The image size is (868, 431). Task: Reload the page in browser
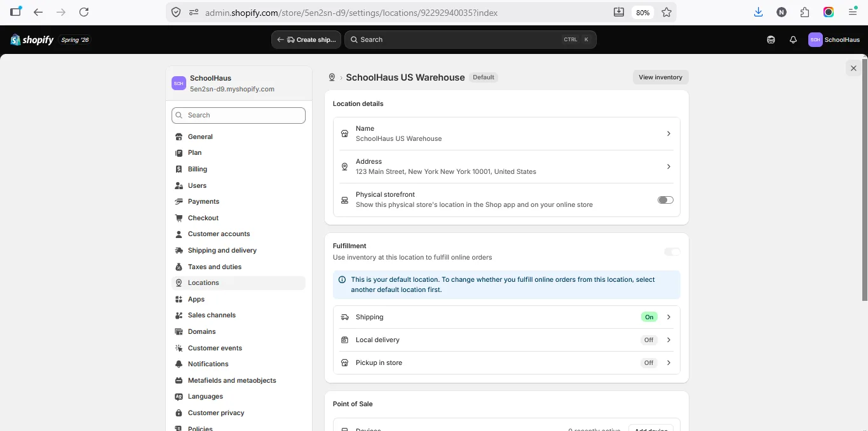point(84,12)
